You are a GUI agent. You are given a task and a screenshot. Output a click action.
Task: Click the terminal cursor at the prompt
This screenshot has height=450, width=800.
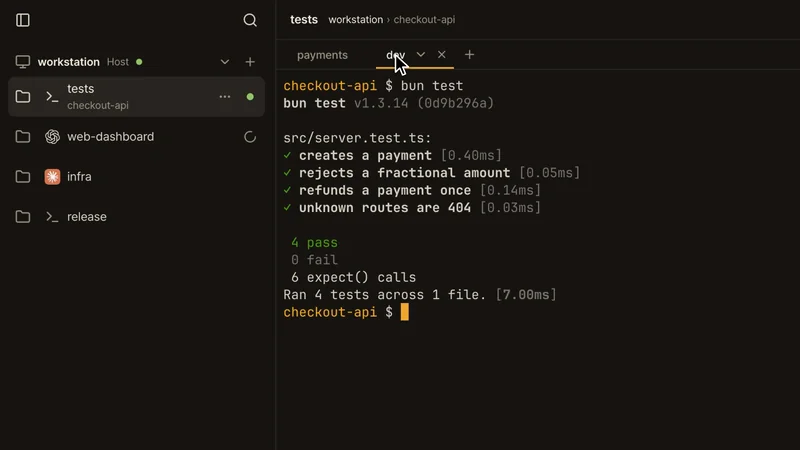(405, 312)
